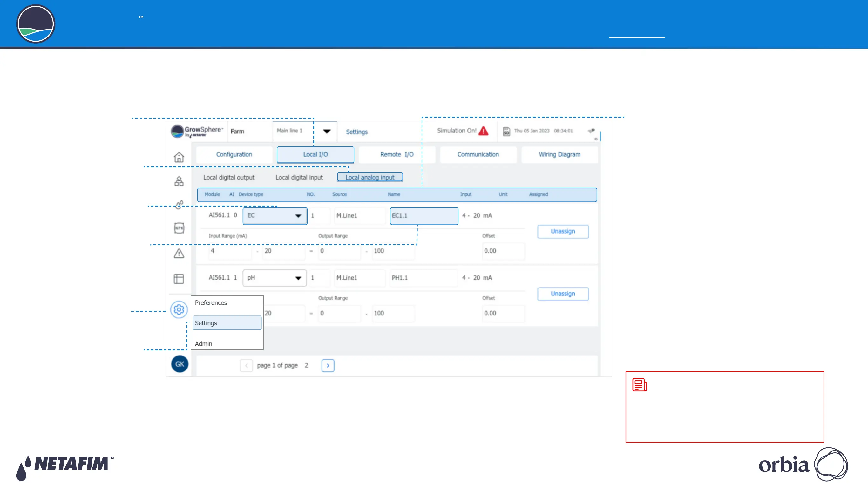Click the NO. field in EC row
Image resolution: width=868 pixels, height=488 pixels.
pyautogui.click(x=320, y=216)
